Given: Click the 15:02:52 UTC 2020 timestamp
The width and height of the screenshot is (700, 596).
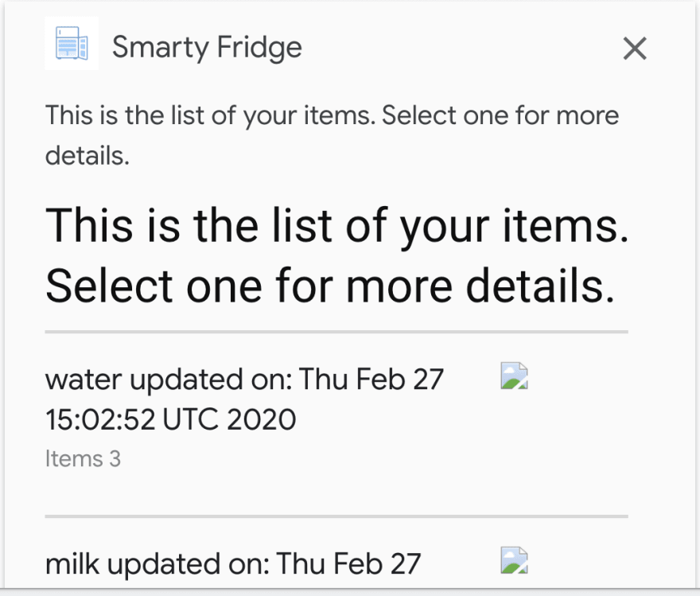Looking at the screenshot, I should click(x=170, y=419).
